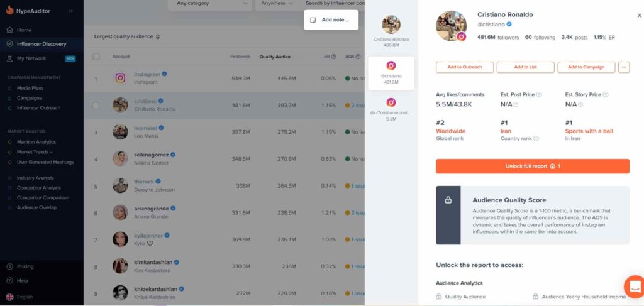Image resolution: width=644 pixels, height=306 pixels.
Task: Click Add to List button
Action: pos(525,67)
